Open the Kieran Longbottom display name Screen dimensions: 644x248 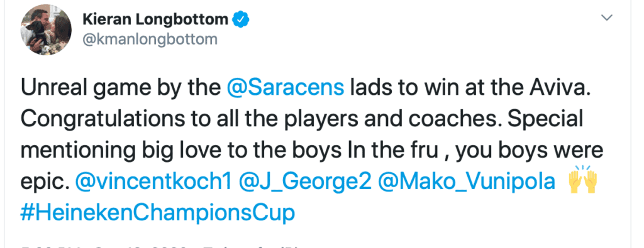[x=155, y=19]
